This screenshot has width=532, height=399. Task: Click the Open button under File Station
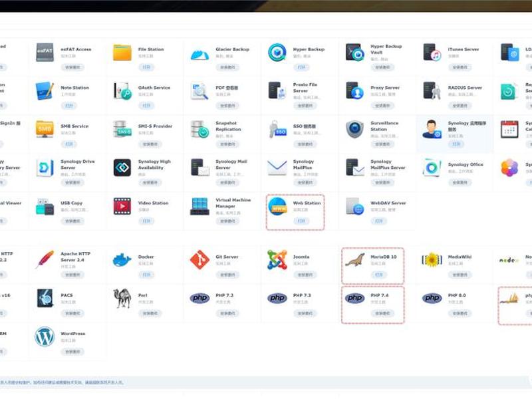146,67
